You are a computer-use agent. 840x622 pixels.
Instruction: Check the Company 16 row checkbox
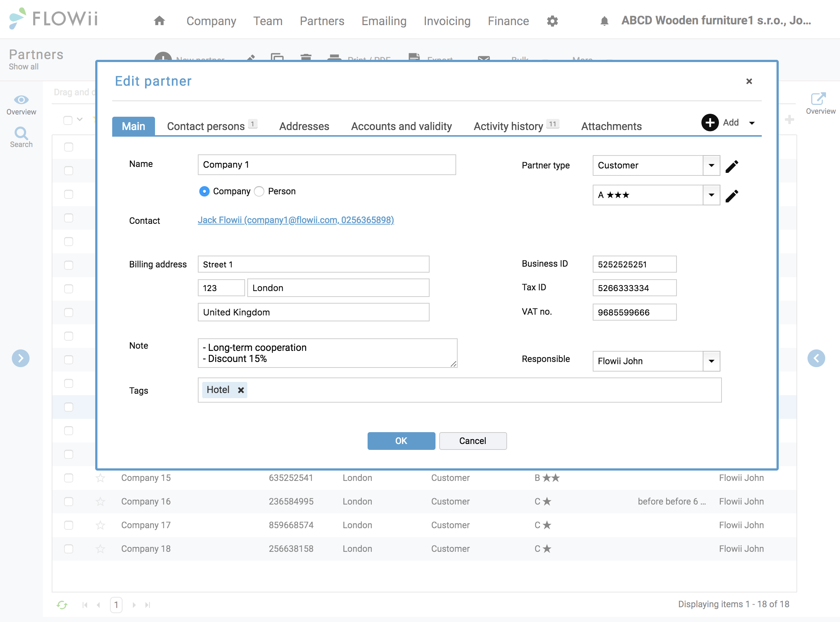(69, 502)
